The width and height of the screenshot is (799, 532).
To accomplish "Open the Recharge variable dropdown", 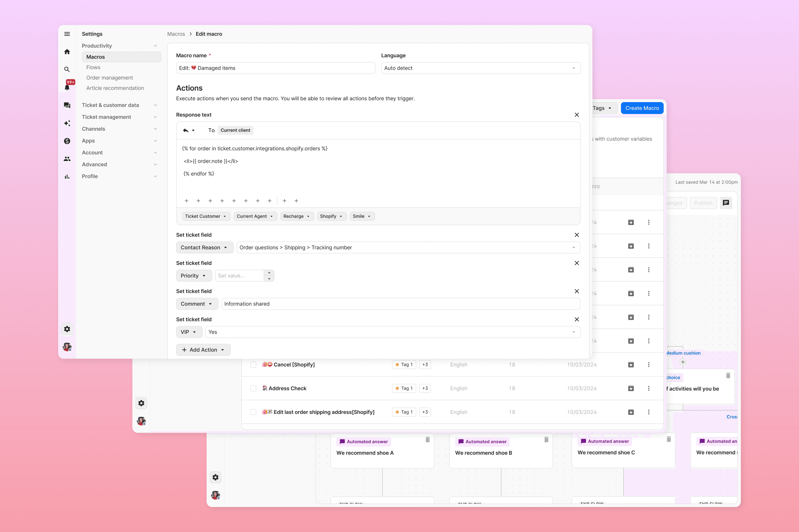I will pyautogui.click(x=297, y=217).
